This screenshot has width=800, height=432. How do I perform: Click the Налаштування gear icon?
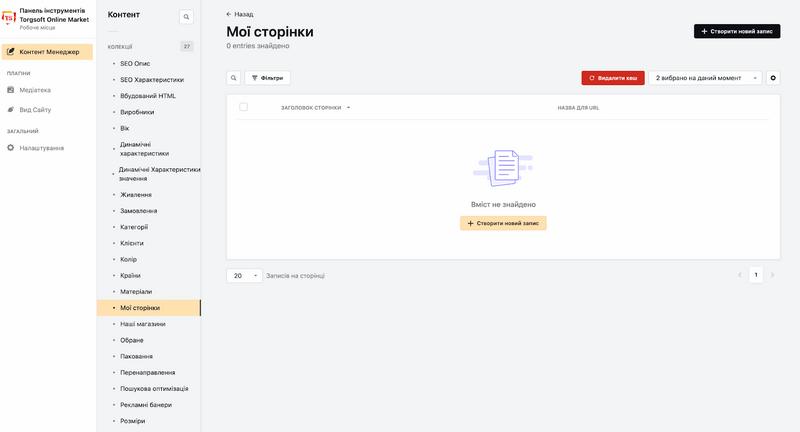[x=10, y=148]
